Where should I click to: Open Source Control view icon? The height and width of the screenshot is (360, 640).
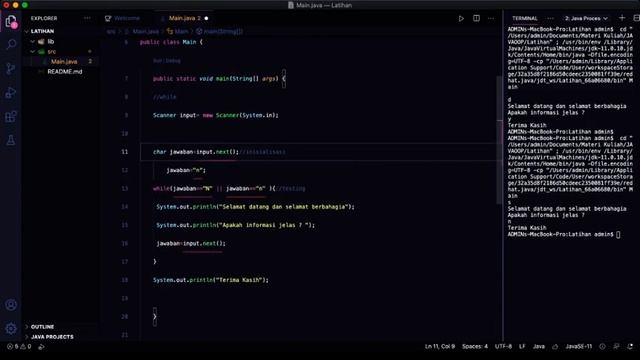tap(11, 68)
